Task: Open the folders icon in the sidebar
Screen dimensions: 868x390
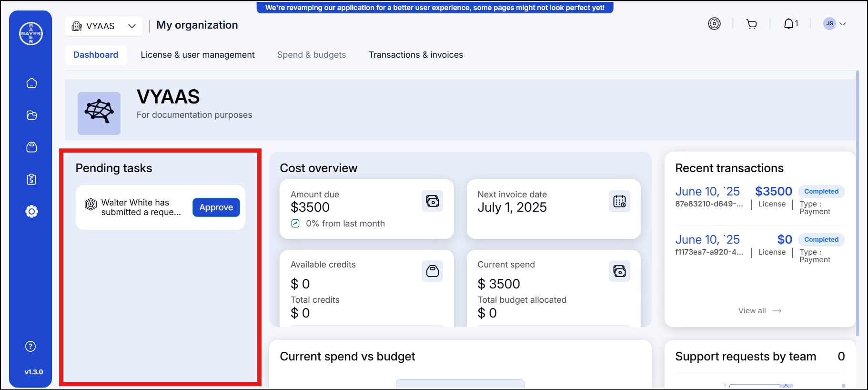Action: pyautogui.click(x=31, y=115)
